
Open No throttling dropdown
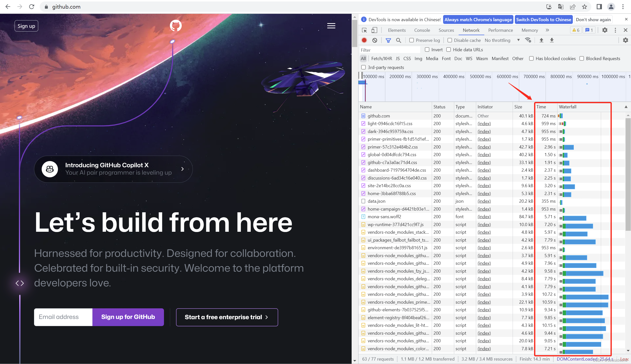click(x=502, y=40)
